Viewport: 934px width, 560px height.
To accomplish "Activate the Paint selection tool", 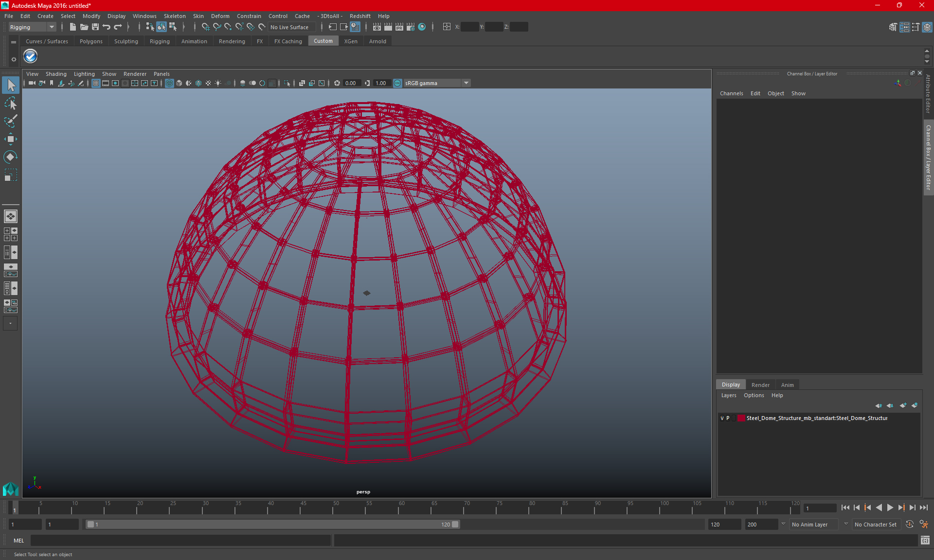I will pos(11,121).
